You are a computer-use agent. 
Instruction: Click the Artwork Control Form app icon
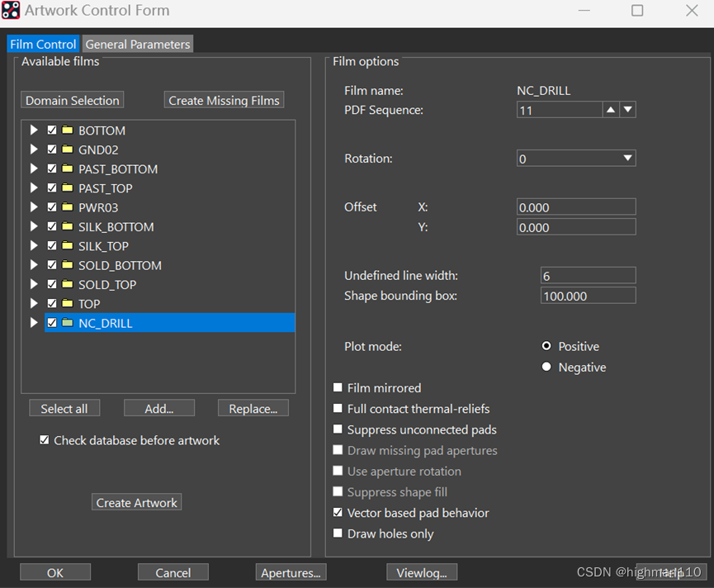(12, 11)
